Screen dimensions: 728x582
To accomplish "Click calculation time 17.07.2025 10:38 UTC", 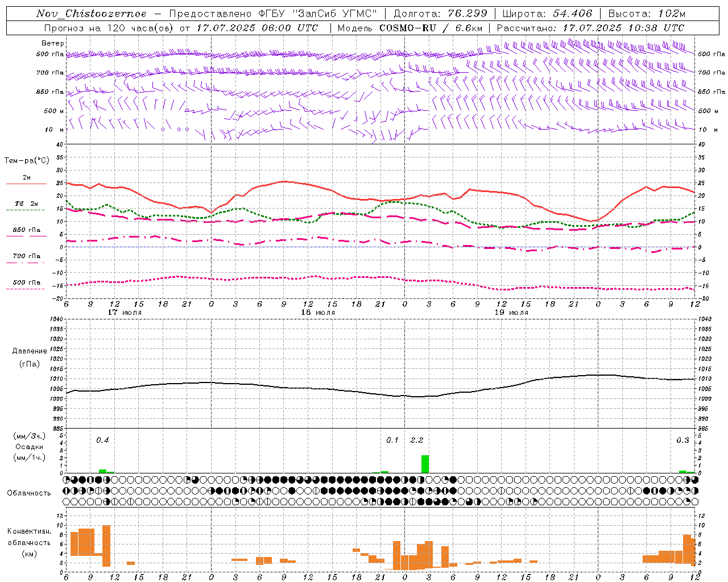I will point(623,28).
